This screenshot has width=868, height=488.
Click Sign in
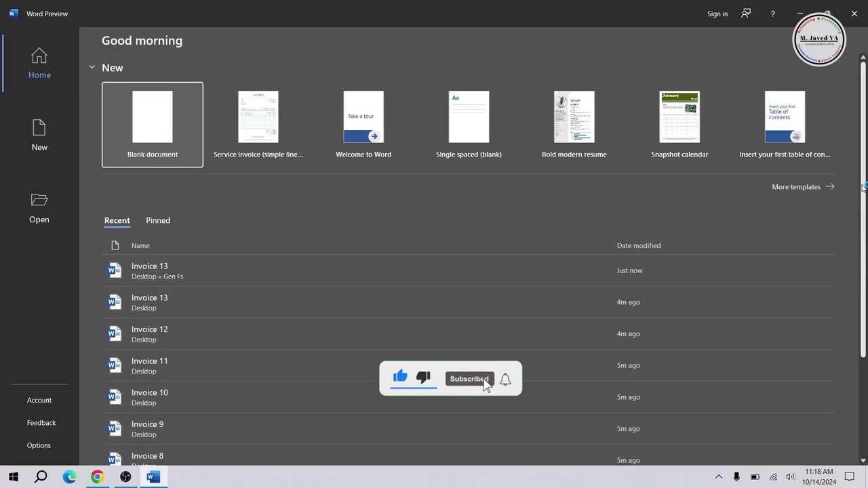pos(717,14)
